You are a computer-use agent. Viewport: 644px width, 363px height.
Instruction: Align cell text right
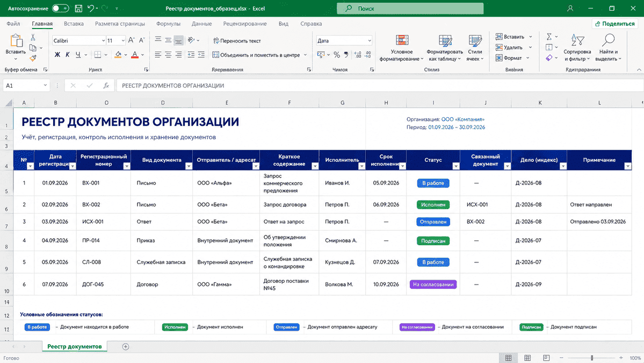click(x=178, y=55)
